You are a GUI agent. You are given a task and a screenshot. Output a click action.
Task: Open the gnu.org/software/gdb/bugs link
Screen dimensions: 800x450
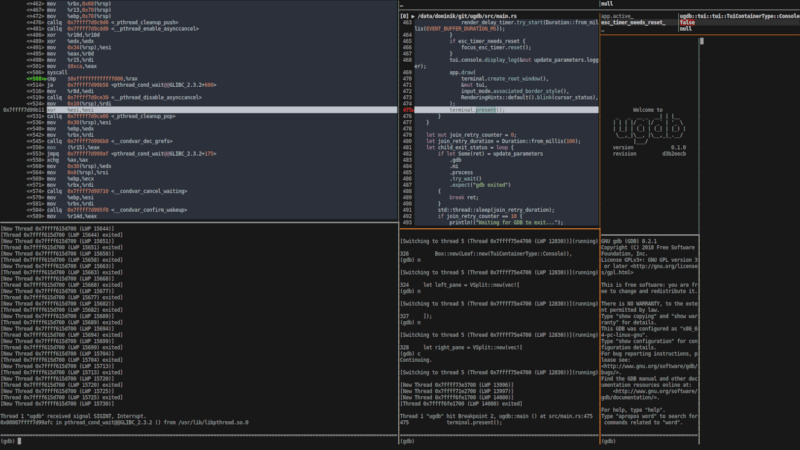pyautogui.click(x=649, y=369)
